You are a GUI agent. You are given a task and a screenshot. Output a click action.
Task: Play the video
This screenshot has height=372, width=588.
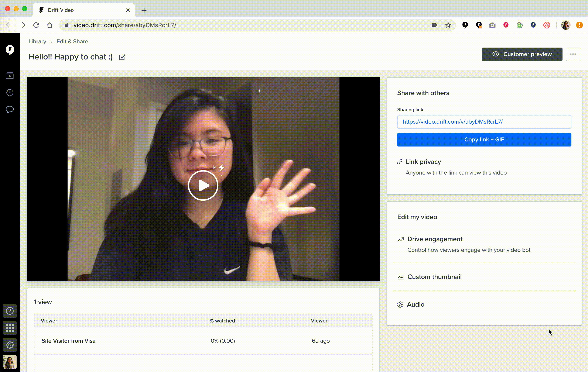click(x=203, y=186)
